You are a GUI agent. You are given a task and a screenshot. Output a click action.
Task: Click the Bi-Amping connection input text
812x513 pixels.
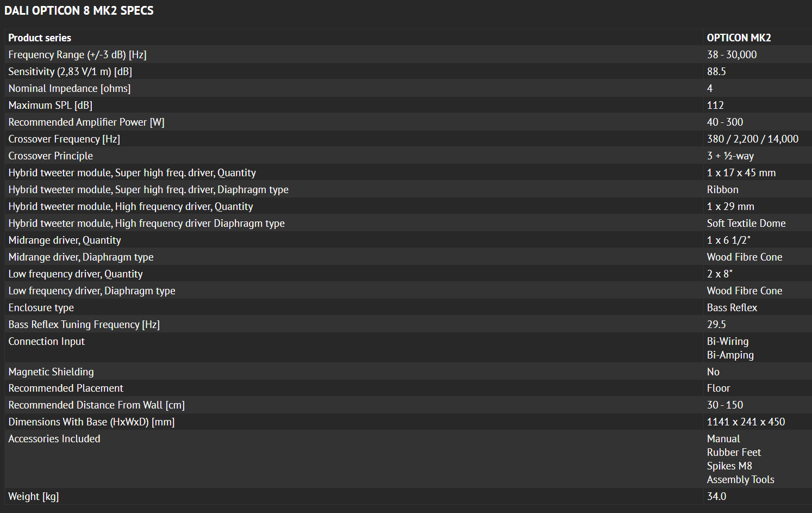point(730,355)
